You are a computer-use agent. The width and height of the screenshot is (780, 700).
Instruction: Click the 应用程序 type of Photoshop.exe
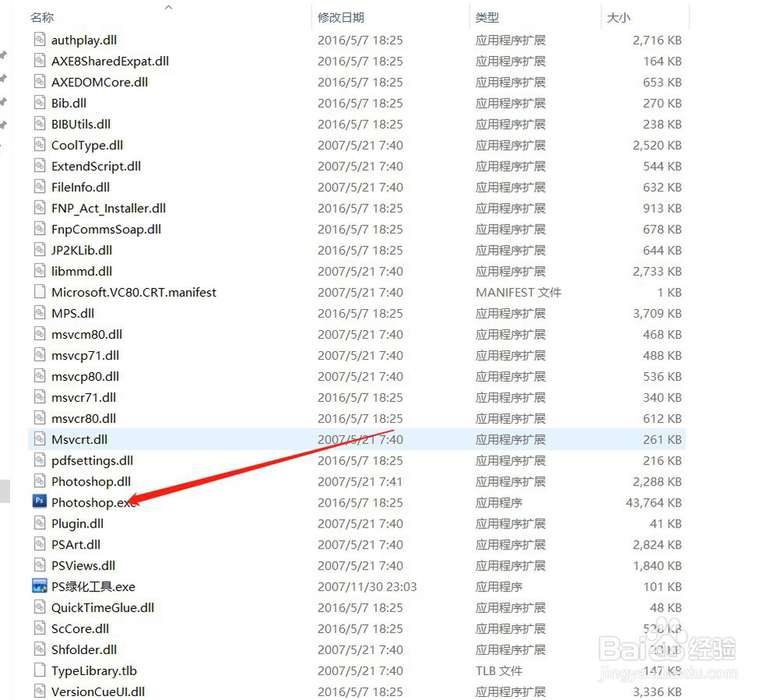point(499,503)
